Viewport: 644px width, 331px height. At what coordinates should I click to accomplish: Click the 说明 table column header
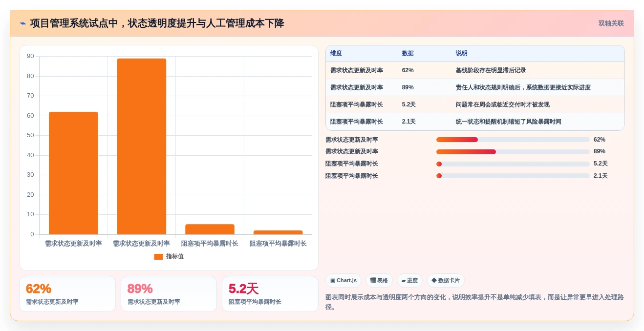(462, 54)
